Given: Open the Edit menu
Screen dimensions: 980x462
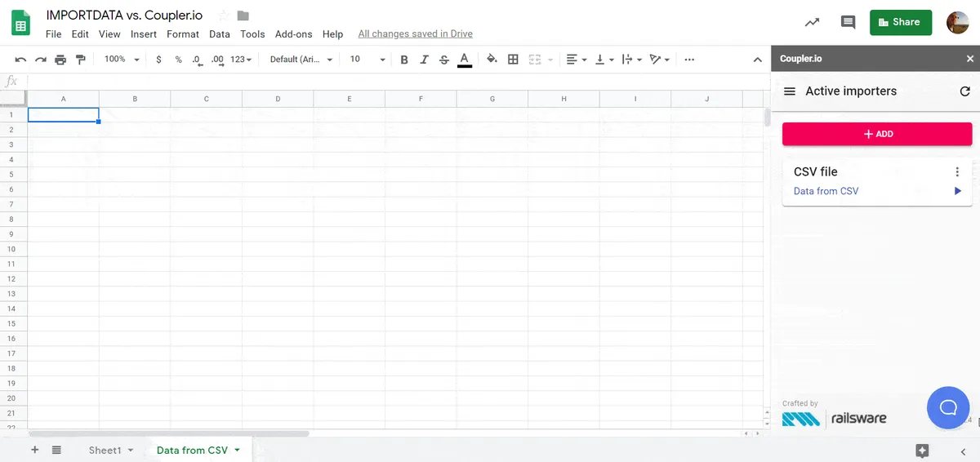Looking at the screenshot, I should click(x=80, y=34).
